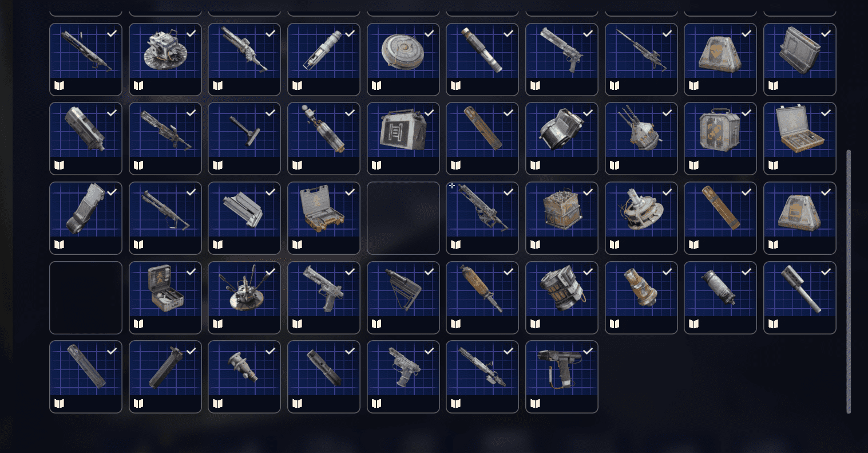Screen dimensions: 868x453
Task: Click the book icon under the strapped barrel
Action: click(535, 324)
